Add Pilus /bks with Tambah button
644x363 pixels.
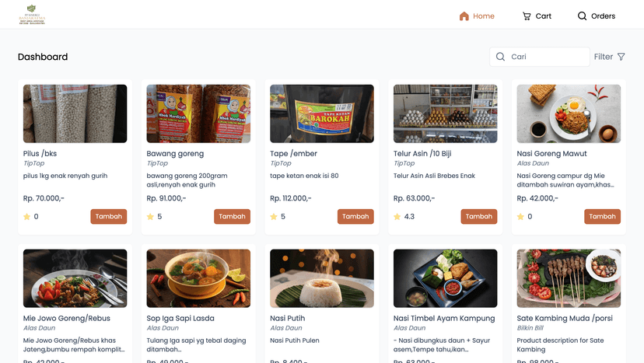tap(108, 217)
